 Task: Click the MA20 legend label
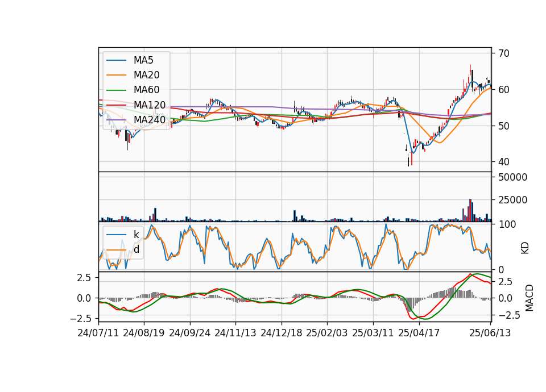click(x=146, y=75)
